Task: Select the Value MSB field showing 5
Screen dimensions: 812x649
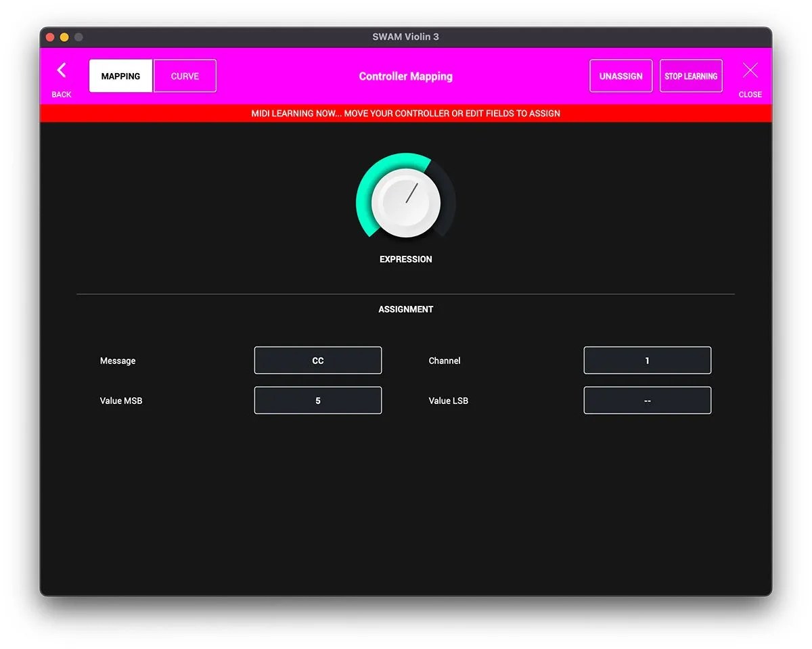Action: click(x=318, y=400)
